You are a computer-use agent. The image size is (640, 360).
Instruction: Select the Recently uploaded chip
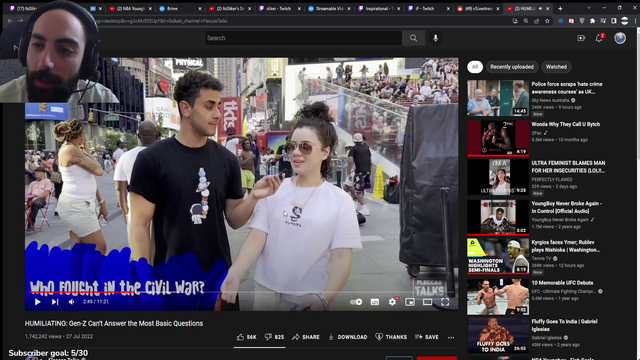pyautogui.click(x=512, y=67)
